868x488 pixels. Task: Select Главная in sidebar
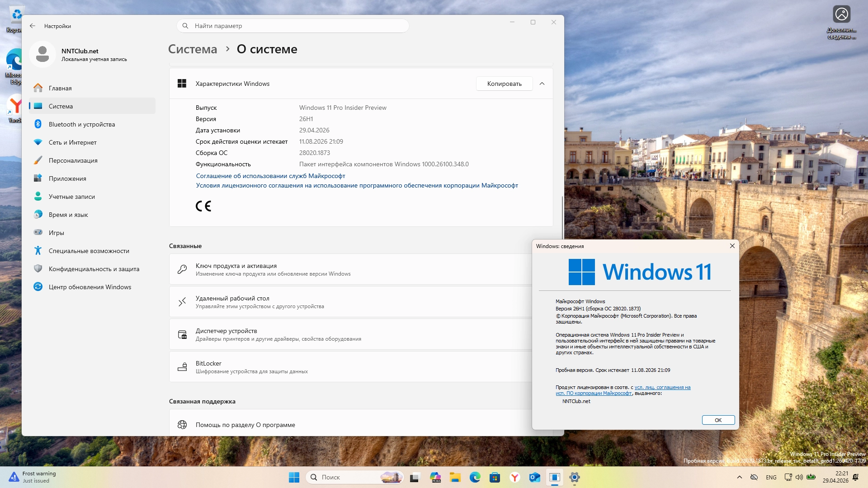click(60, 88)
